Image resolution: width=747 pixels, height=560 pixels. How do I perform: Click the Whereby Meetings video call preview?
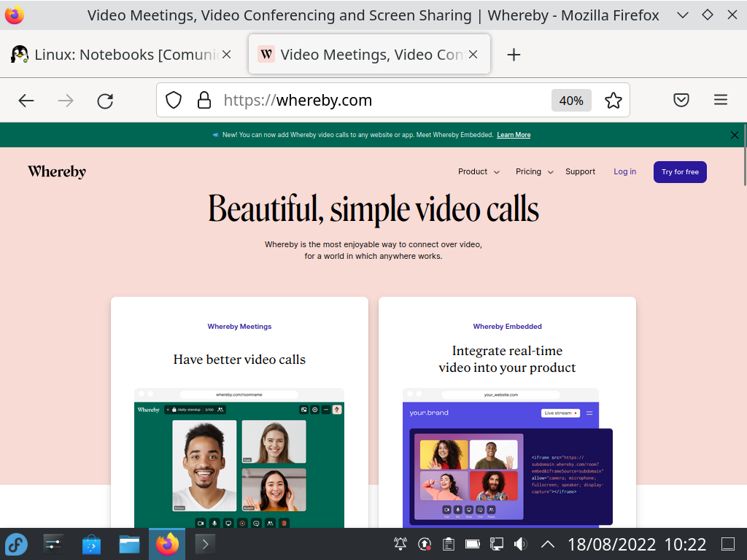click(239, 458)
